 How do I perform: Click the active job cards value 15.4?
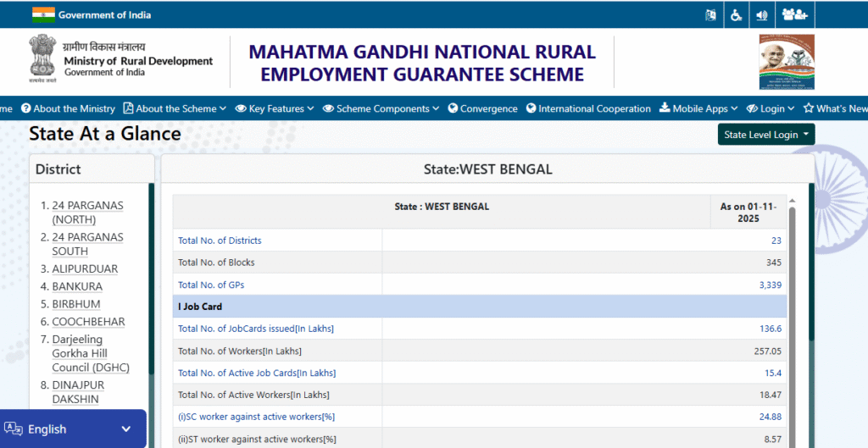click(773, 373)
